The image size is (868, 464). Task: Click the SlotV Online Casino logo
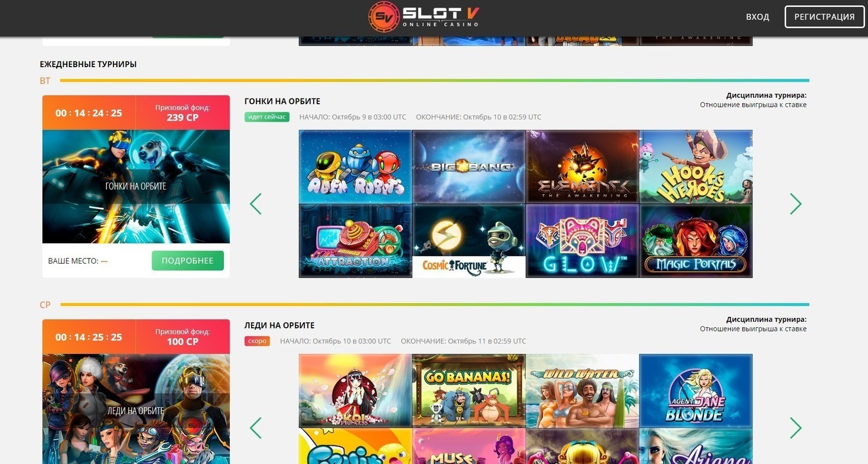pos(424,16)
